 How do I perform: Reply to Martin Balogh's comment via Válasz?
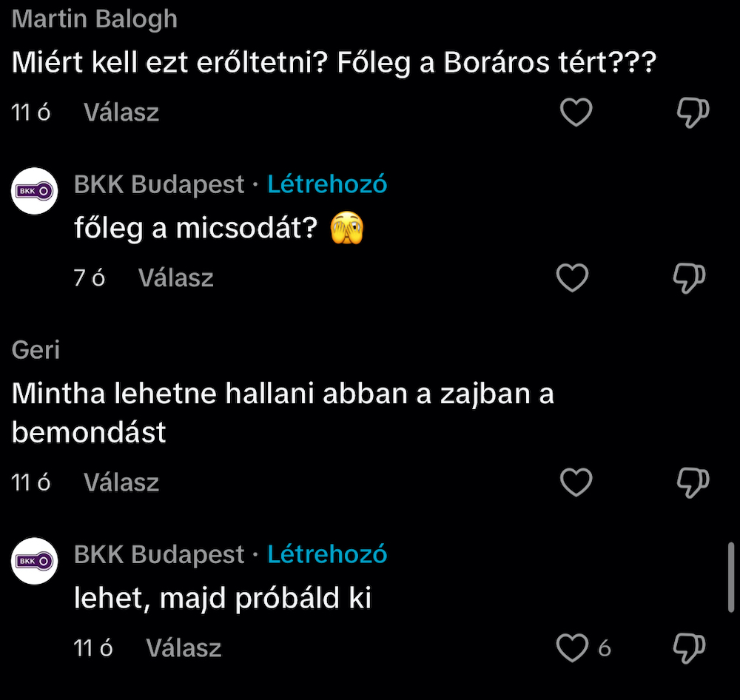[121, 112]
